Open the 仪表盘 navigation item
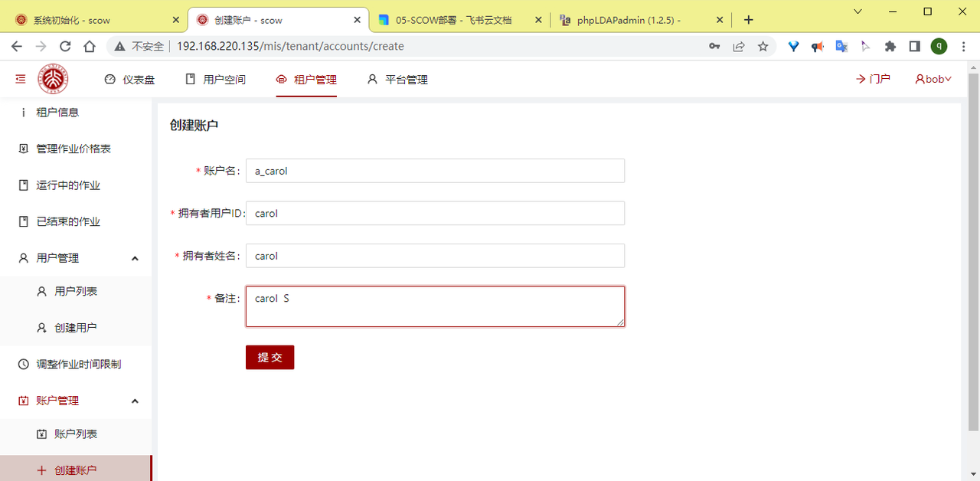The width and height of the screenshot is (980, 481). [129, 79]
